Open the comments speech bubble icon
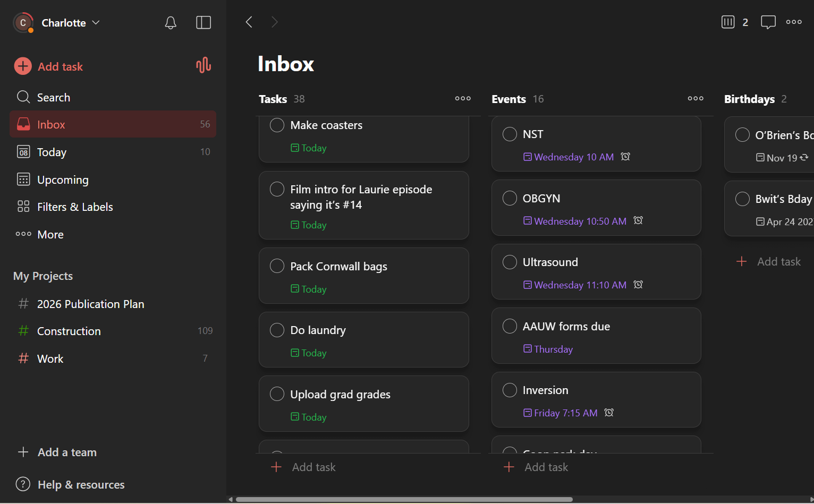814x504 pixels. (768, 22)
